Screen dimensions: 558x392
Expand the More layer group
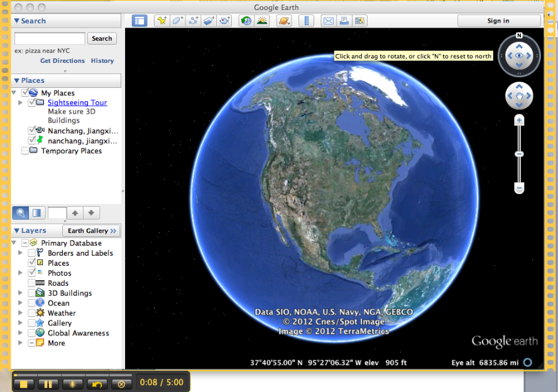20,343
